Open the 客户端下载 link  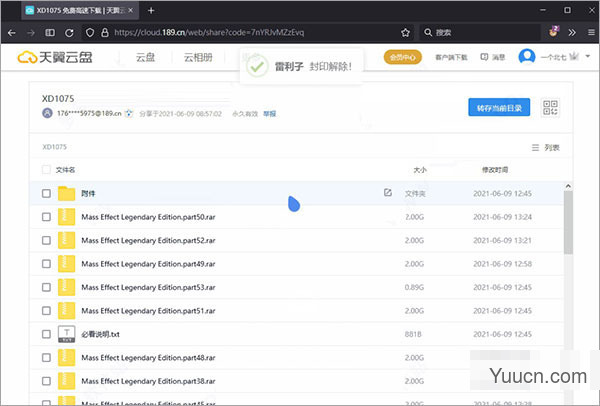click(x=451, y=57)
